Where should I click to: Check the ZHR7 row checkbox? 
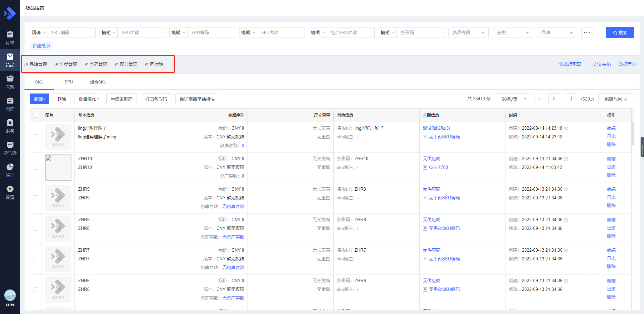click(36, 259)
